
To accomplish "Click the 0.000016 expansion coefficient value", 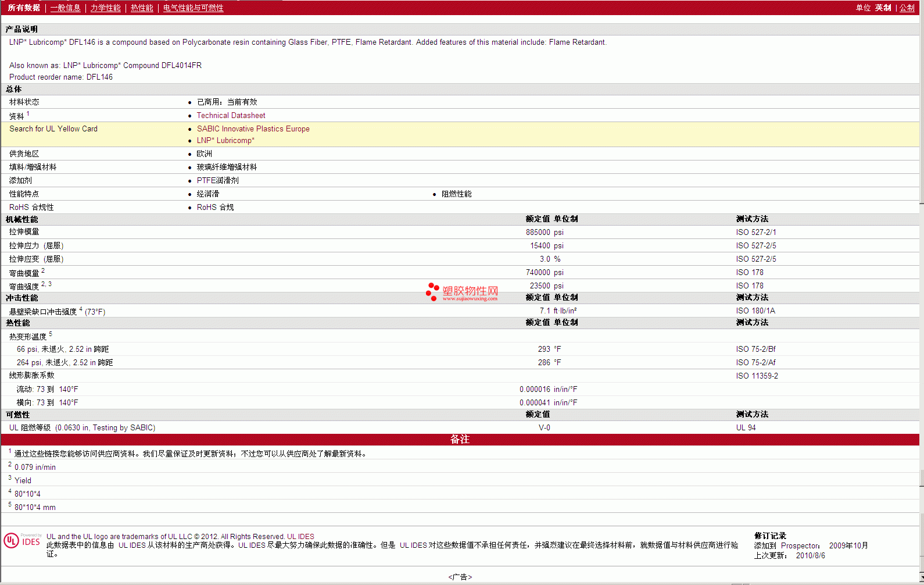I will point(535,389).
